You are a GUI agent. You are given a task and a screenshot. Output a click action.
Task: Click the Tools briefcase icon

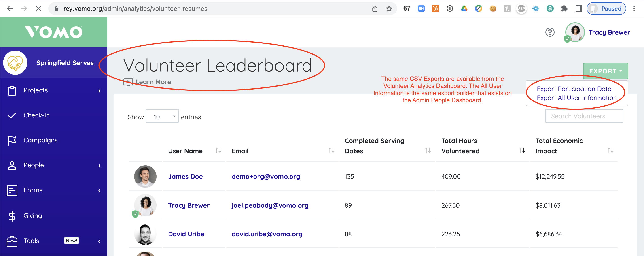click(12, 241)
